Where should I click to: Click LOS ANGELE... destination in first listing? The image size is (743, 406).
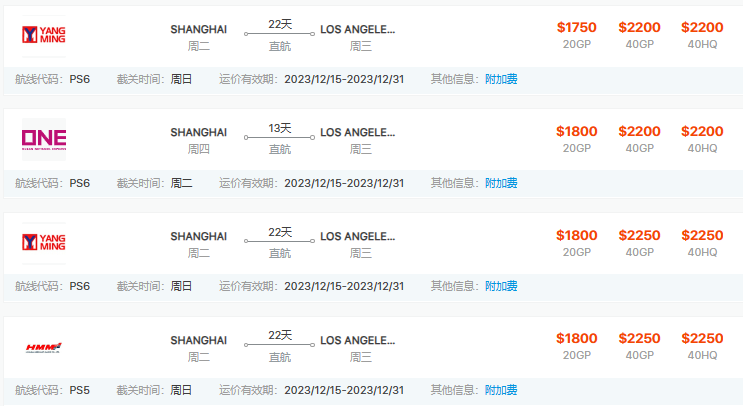tap(358, 29)
